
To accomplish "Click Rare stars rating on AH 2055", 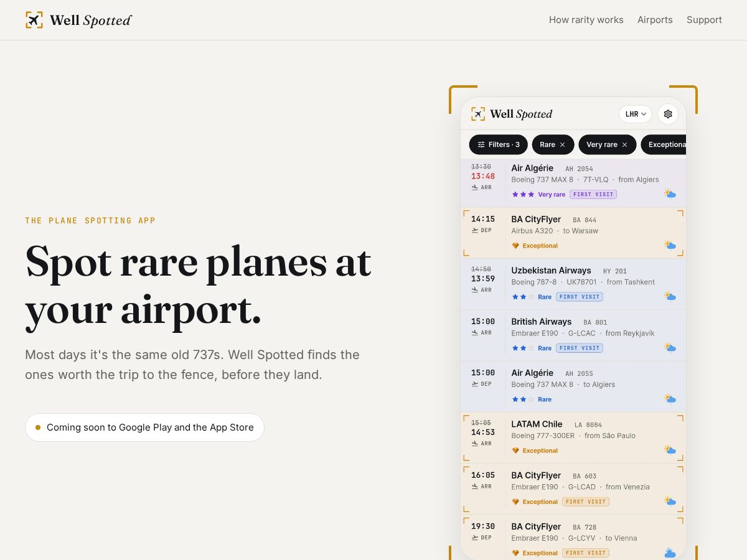I will coord(523,399).
